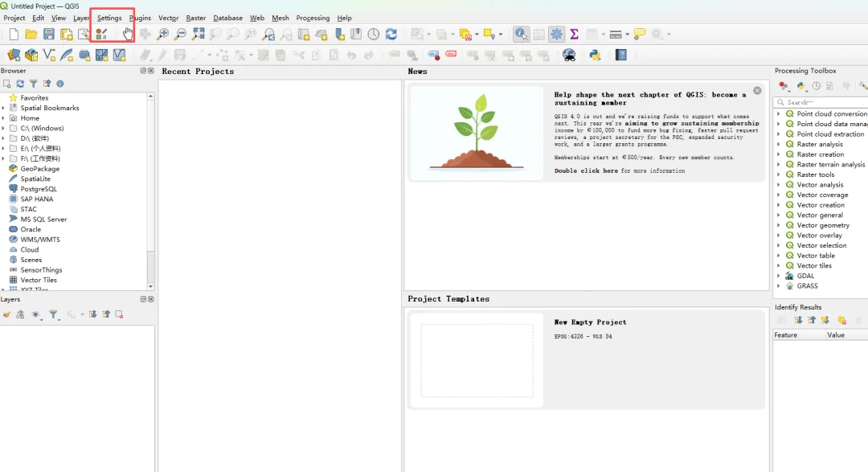Open Select Features dropdown arrow
The height and width of the screenshot is (472, 868).
pyautogui.click(x=428, y=35)
